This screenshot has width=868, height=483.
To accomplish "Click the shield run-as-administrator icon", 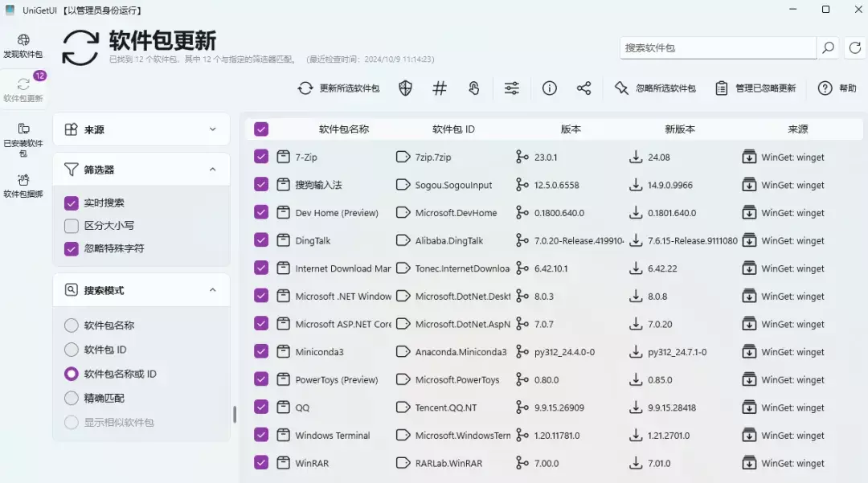I will coord(405,88).
